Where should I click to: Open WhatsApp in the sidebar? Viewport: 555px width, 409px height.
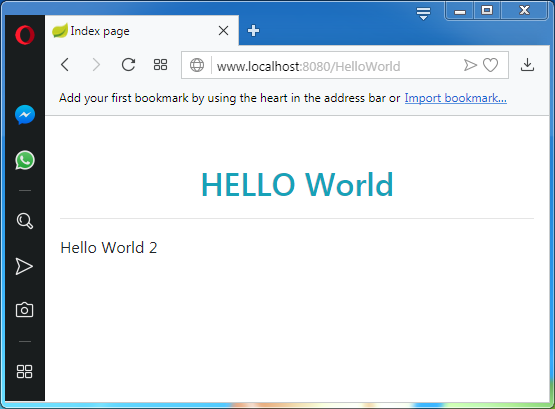click(25, 160)
